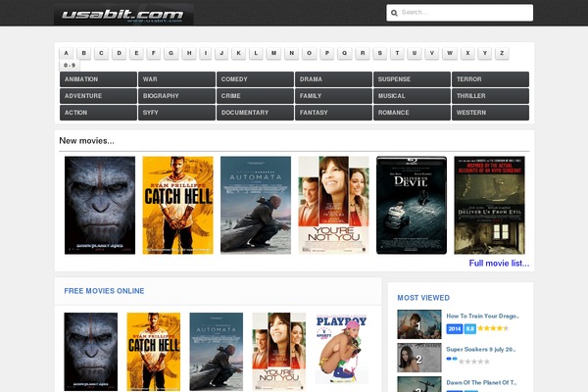Filter movies by letter C
Screen dimensions: 588x392
click(101, 53)
